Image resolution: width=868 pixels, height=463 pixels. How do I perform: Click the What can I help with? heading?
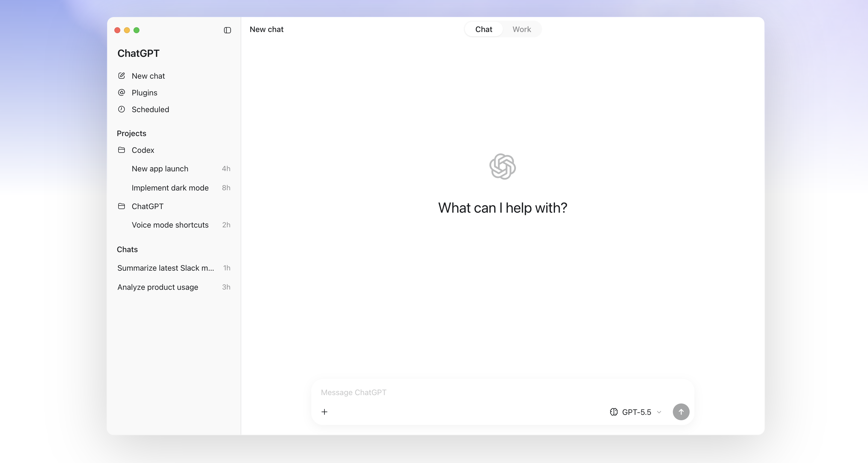(503, 208)
